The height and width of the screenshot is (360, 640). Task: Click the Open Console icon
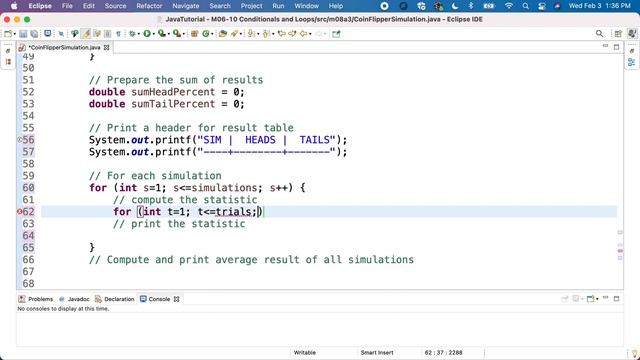pos(590,299)
